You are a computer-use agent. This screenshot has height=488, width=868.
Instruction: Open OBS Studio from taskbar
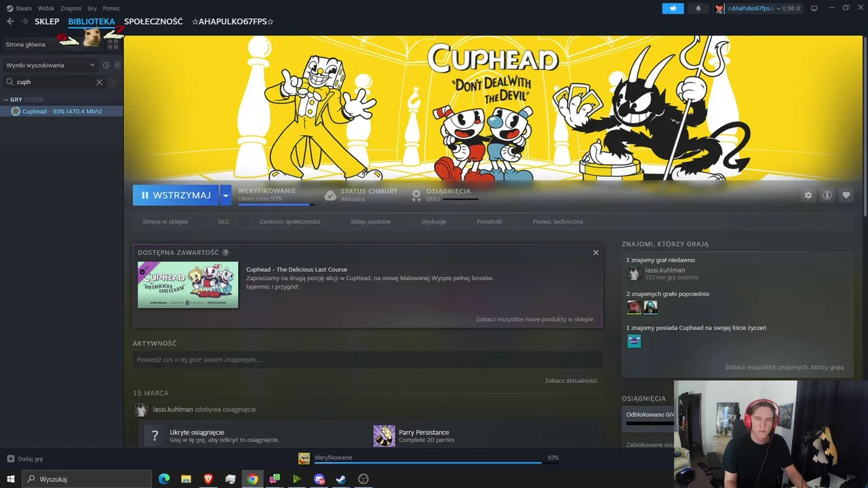(x=363, y=479)
